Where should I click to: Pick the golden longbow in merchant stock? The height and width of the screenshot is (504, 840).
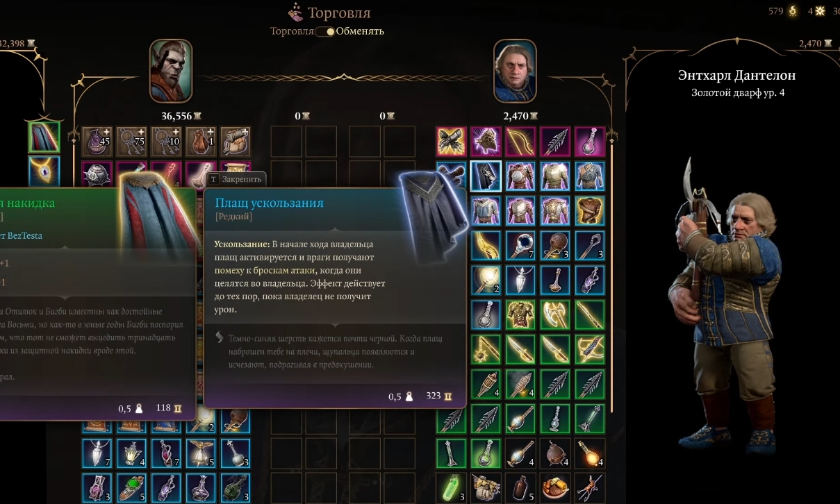pyautogui.click(x=520, y=141)
